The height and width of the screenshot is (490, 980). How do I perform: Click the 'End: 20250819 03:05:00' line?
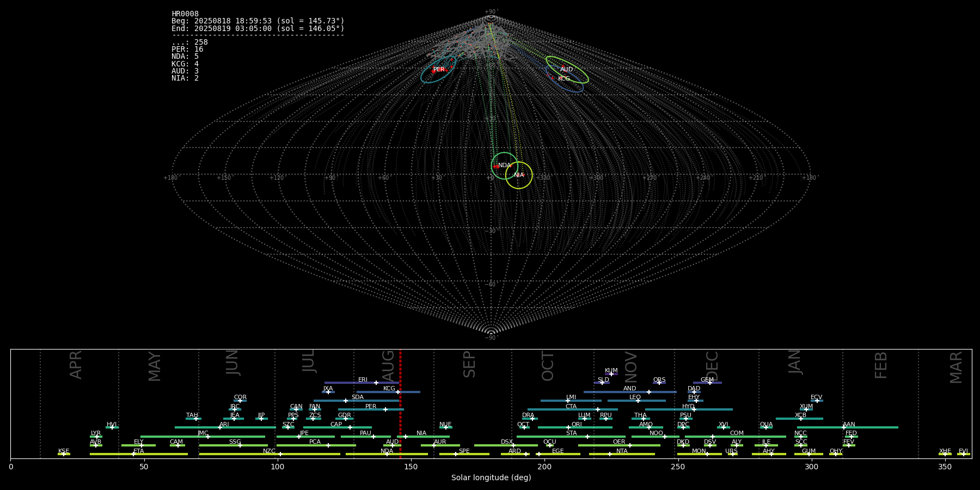(x=258, y=28)
